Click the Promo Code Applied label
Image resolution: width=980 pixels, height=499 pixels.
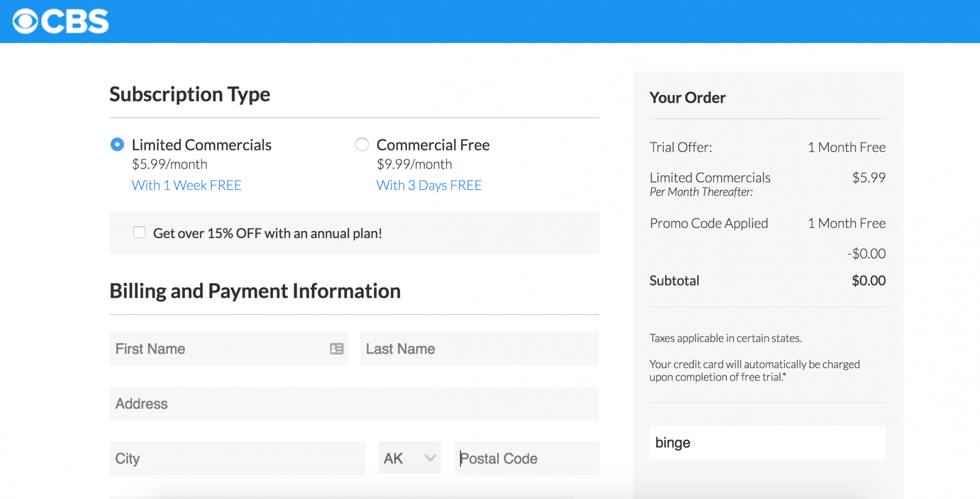[x=708, y=223]
